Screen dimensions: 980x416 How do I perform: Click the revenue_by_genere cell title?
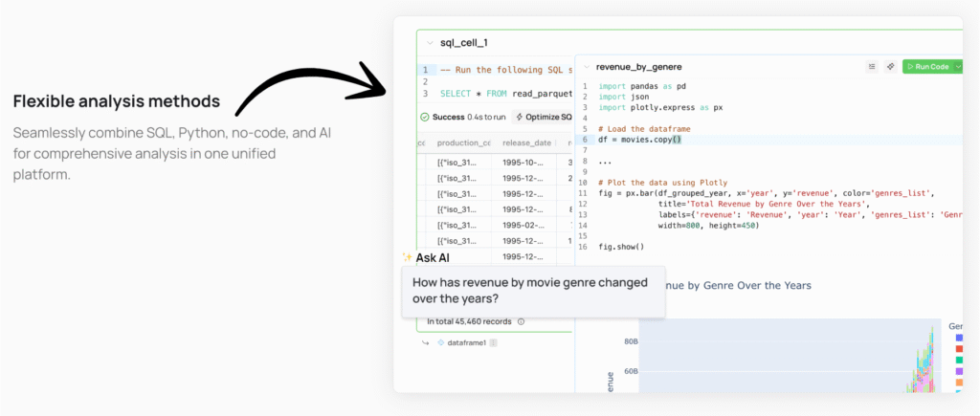(638, 67)
